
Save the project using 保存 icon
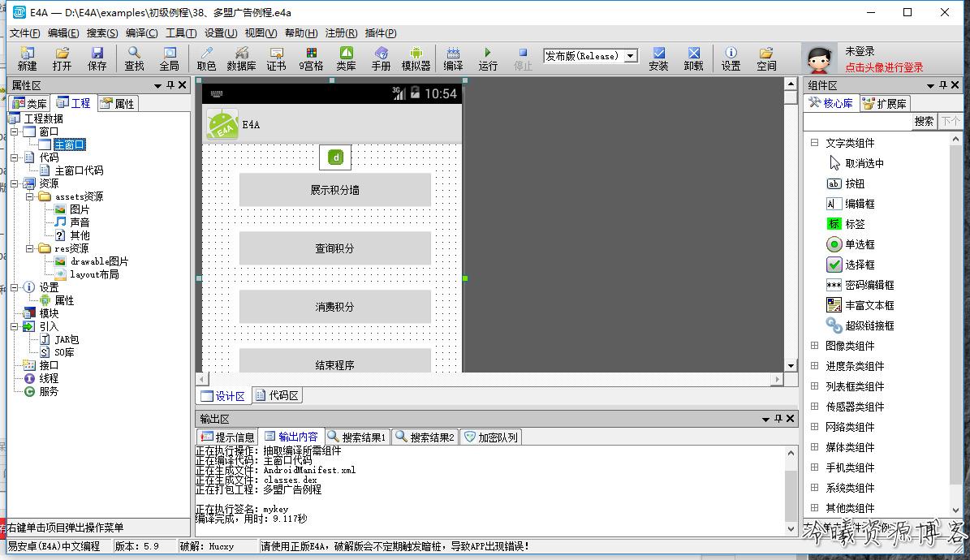(97, 58)
